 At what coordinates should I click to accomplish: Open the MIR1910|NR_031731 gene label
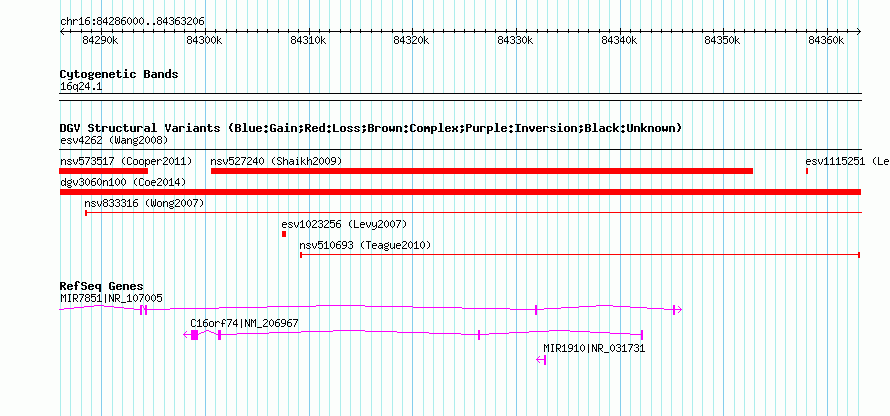[594, 348]
